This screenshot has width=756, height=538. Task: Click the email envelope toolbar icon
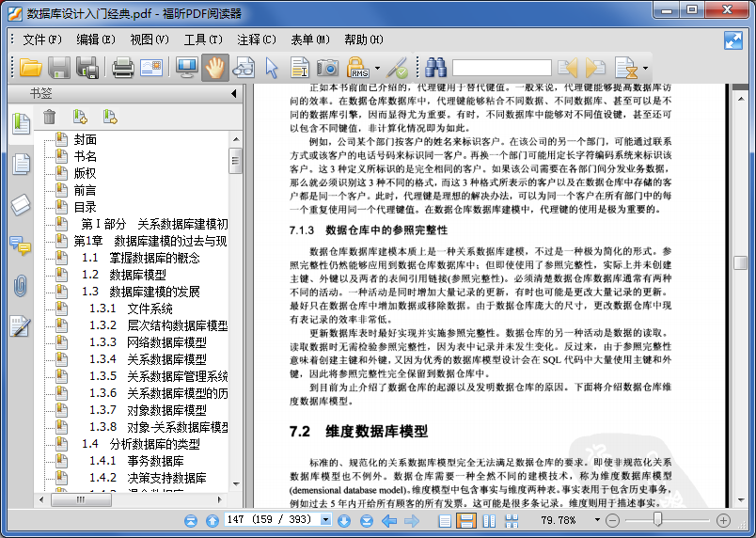(151, 68)
